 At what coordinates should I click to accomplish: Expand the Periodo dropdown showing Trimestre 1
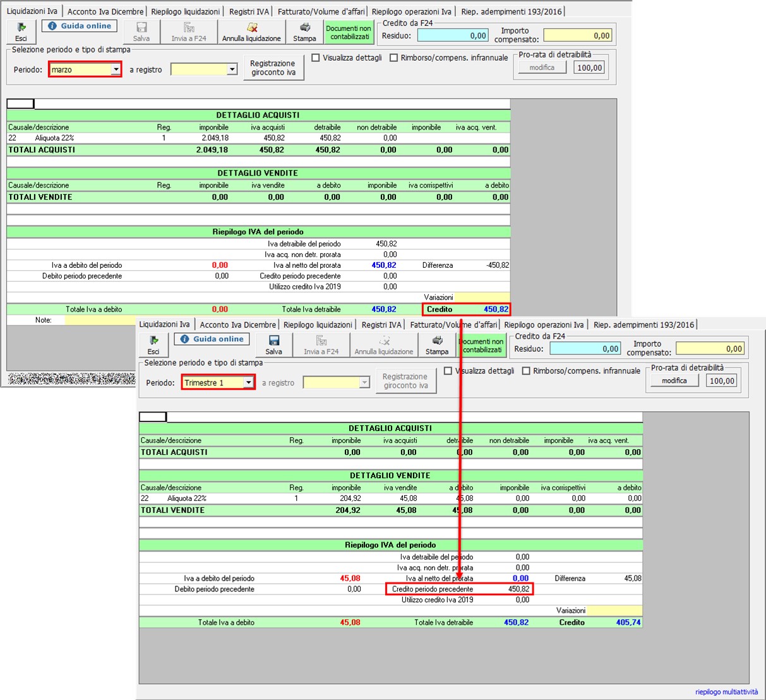point(248,383)
